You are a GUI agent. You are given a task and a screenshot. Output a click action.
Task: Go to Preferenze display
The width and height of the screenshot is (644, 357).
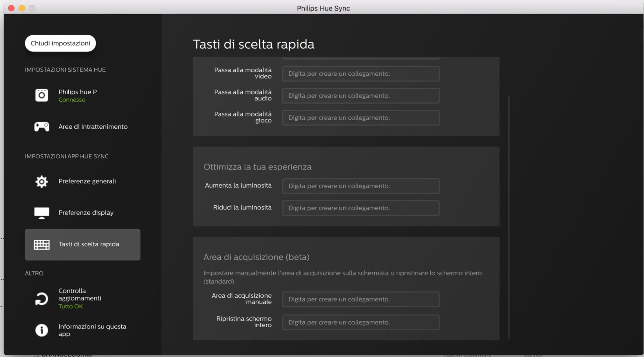pyautogui.click(x=82, y=213)
